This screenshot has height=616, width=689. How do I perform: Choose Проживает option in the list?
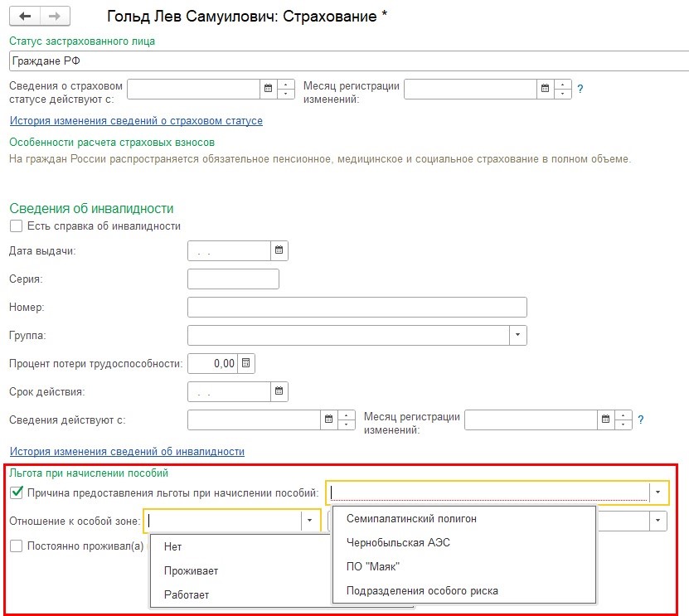click(x=191, y=571)
